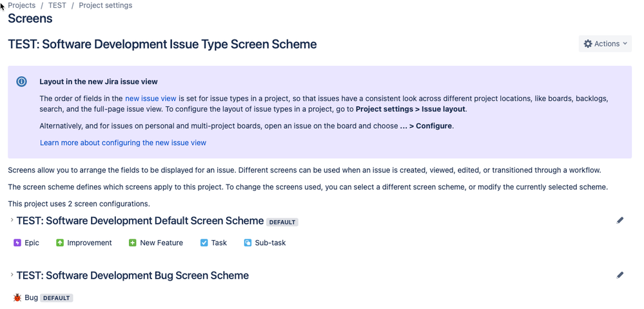Click 'This project uses 2 screen configurations.' text

point(79,203)
